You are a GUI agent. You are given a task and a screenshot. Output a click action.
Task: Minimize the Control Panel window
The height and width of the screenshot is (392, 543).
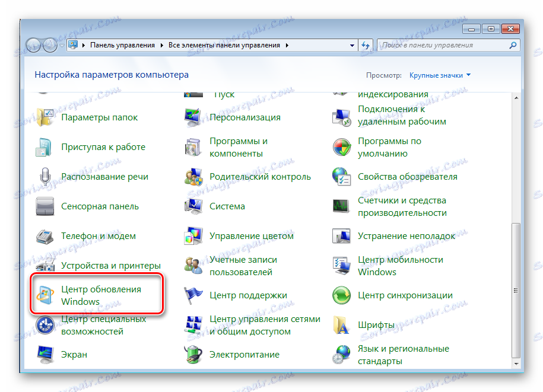(x=471, y=29)
